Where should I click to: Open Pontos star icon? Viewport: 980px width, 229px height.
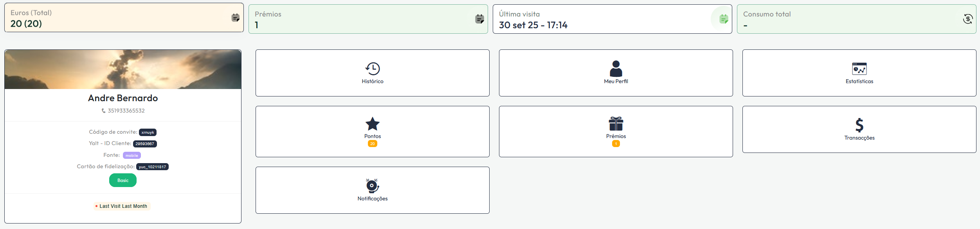click(373, 124)
